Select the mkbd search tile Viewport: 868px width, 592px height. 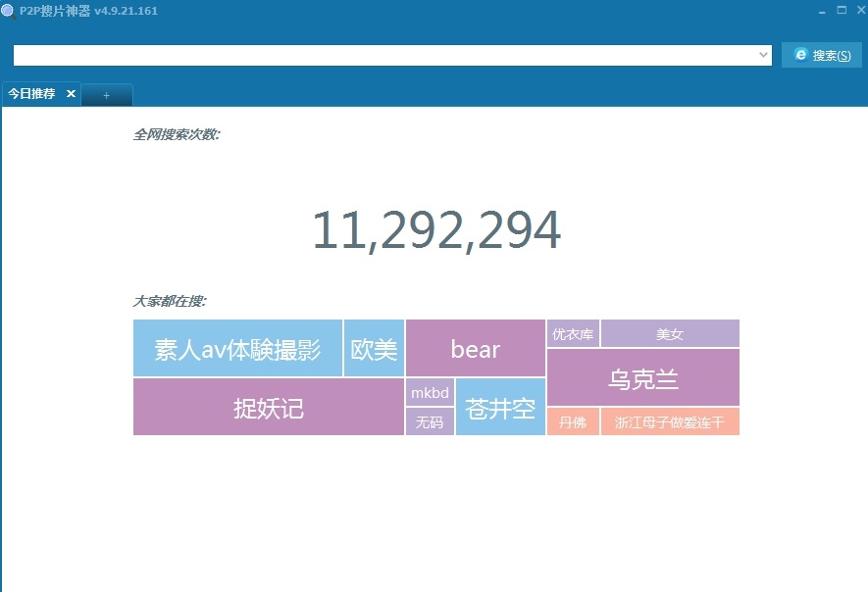431,392
